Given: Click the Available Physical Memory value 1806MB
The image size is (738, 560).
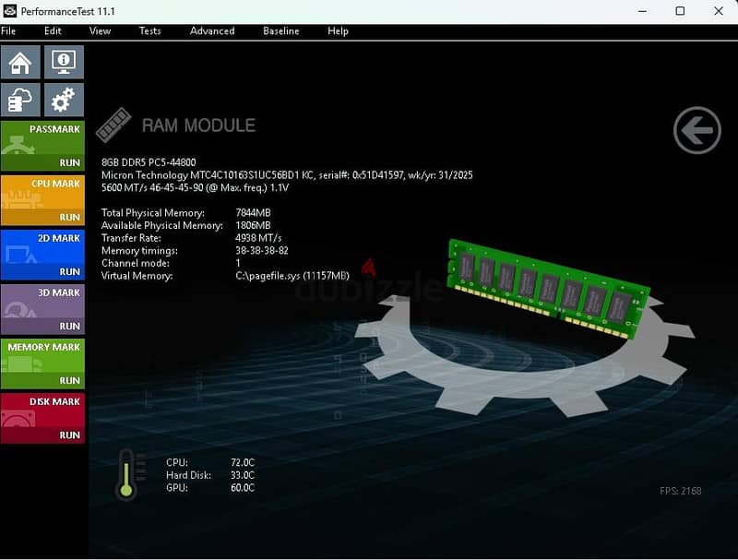Looking at the screenshot, I should pyautogui.click(x=253, y=225).
